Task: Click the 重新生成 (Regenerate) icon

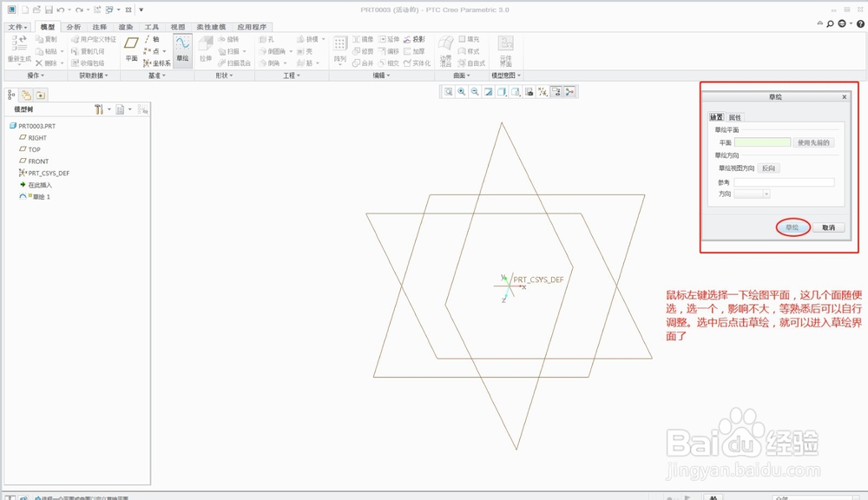Action: [x=18, y=49]
